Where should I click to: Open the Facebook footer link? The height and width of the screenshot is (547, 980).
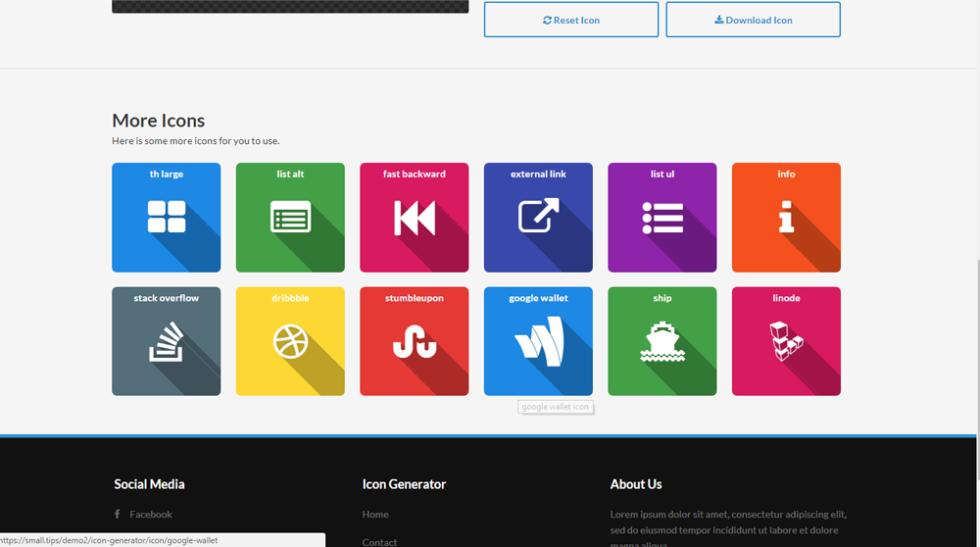point(151,515)
